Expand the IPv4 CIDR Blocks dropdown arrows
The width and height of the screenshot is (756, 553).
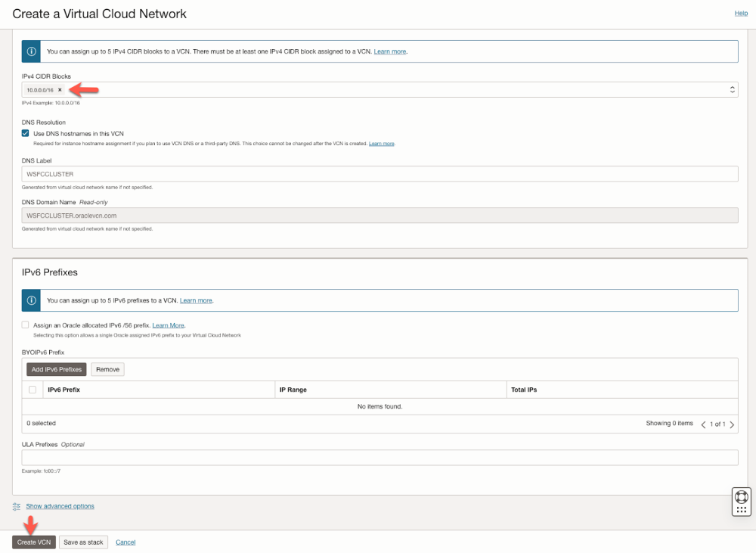733,90
